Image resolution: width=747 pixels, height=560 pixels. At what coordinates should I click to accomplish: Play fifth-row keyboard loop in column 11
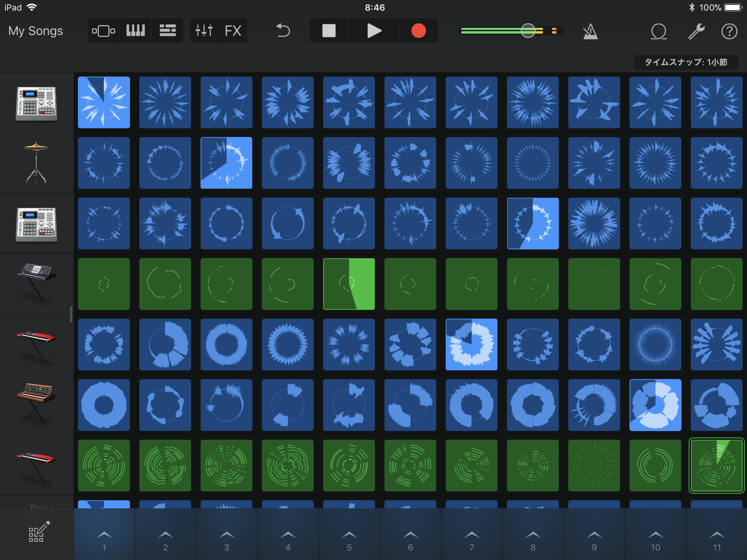pyautogui.click(x=717, y=344)
